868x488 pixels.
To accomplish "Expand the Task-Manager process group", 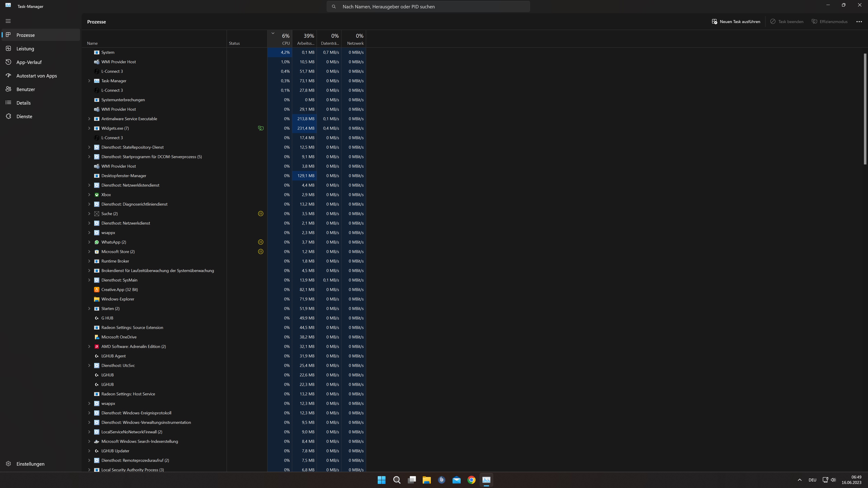I will coord(89,81).
